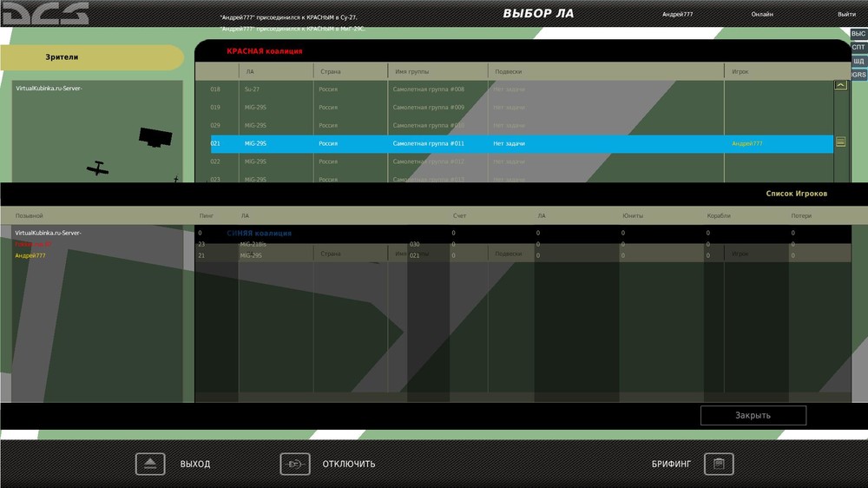Click the red player name in player list
The image size is (868, 488).
pyautogui.click(x=33, y=244)
